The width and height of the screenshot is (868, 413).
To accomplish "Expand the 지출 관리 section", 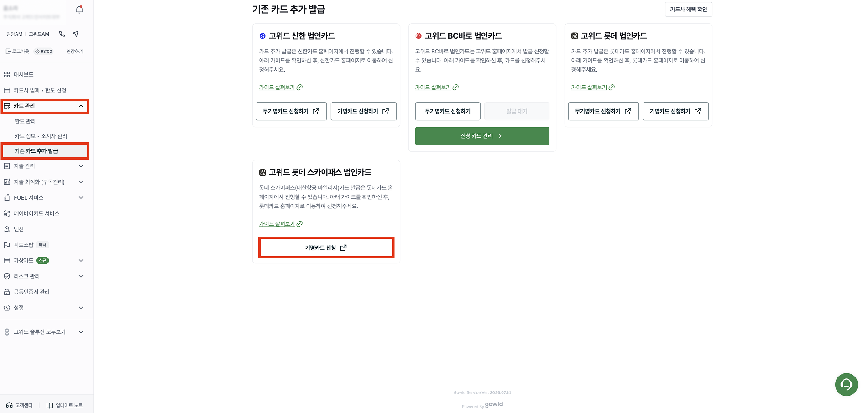I will pos(81,166).
